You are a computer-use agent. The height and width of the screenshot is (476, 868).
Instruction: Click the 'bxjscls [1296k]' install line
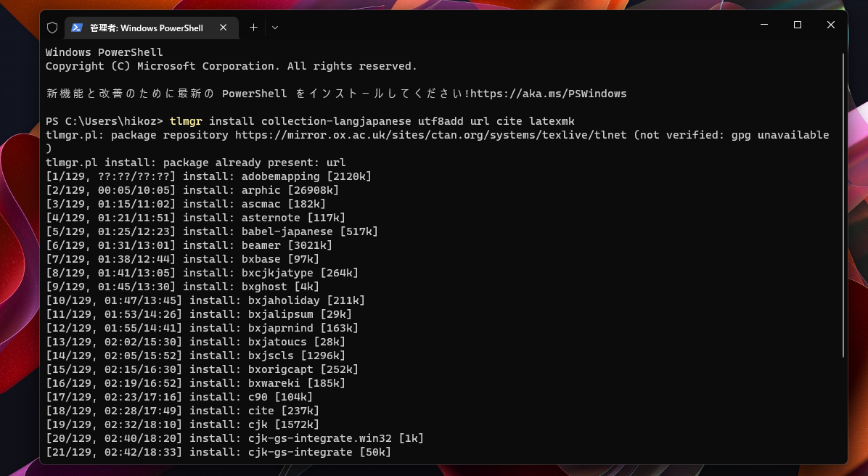pyautogui.click(x=195, y=356)
